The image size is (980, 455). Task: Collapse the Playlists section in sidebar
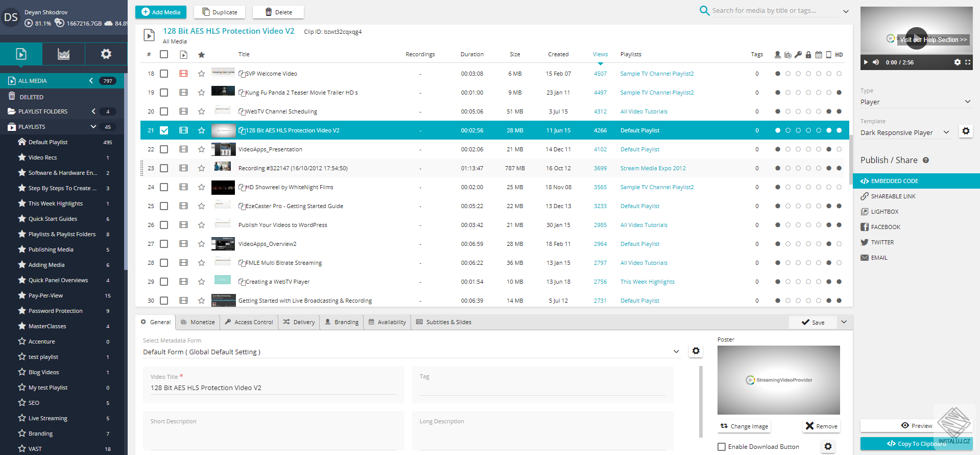pyautogui.click(x=93, y=127)
